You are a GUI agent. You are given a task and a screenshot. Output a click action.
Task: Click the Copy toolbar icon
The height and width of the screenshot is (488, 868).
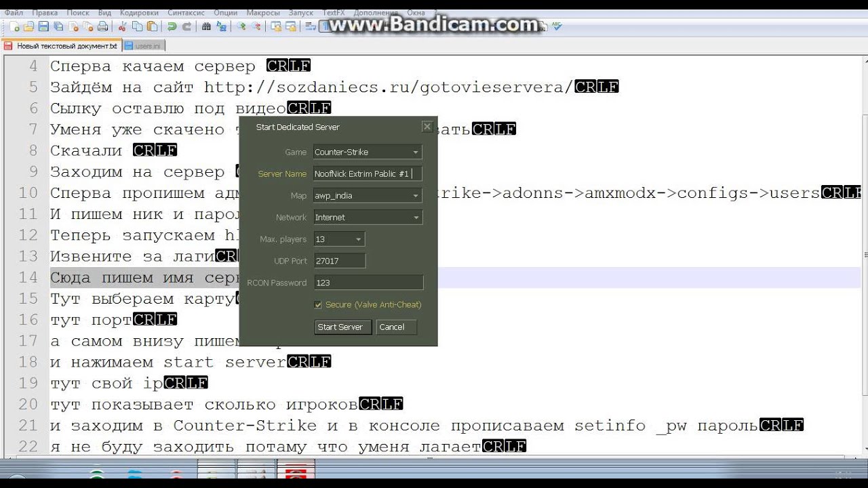[x=137, y=27]
